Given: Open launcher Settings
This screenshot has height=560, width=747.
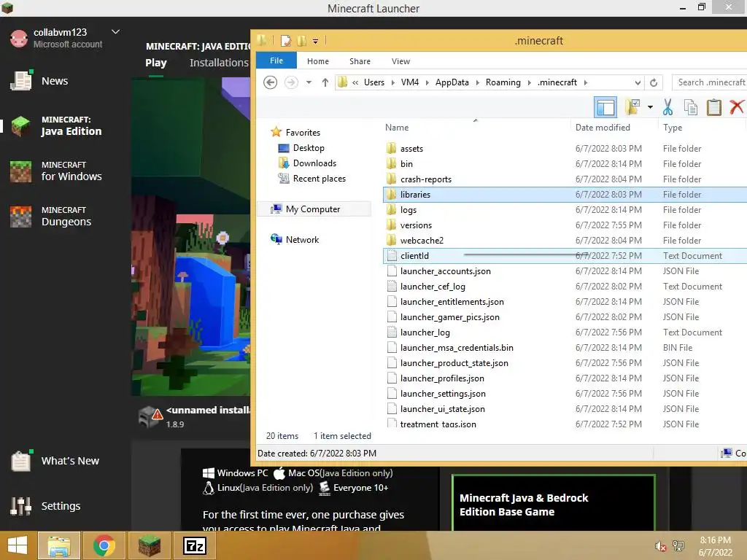Looking at the screenshot, I should tap(46, 506).
